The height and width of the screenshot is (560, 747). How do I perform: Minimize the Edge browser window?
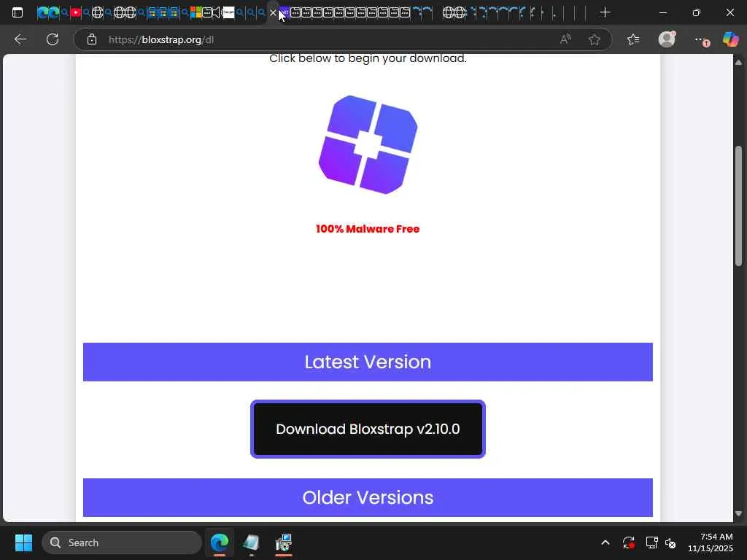pyautogui.click(x=663, y=12)
